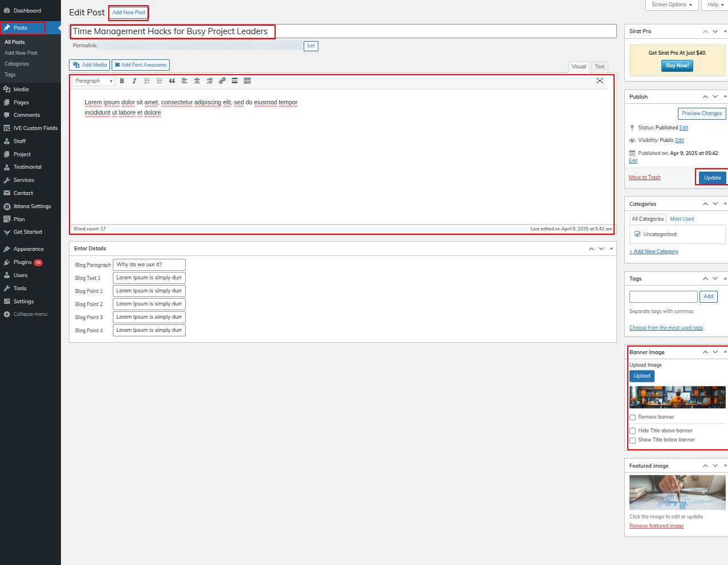Click the featured image thumbnail
728x565 pixels.
(x=677, y=492)
